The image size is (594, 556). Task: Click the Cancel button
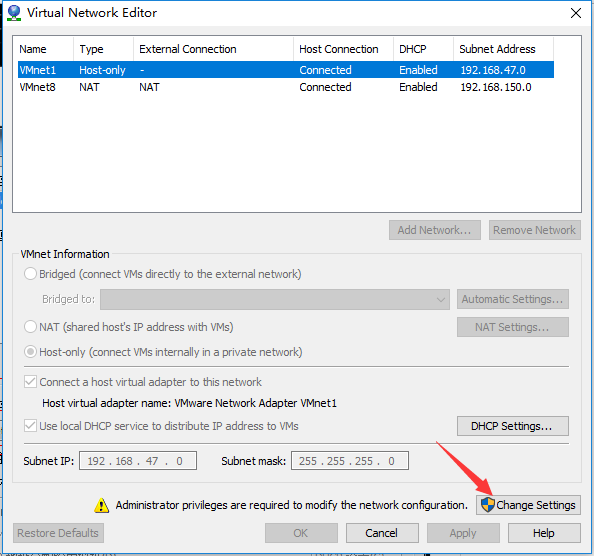click(382, 533)
